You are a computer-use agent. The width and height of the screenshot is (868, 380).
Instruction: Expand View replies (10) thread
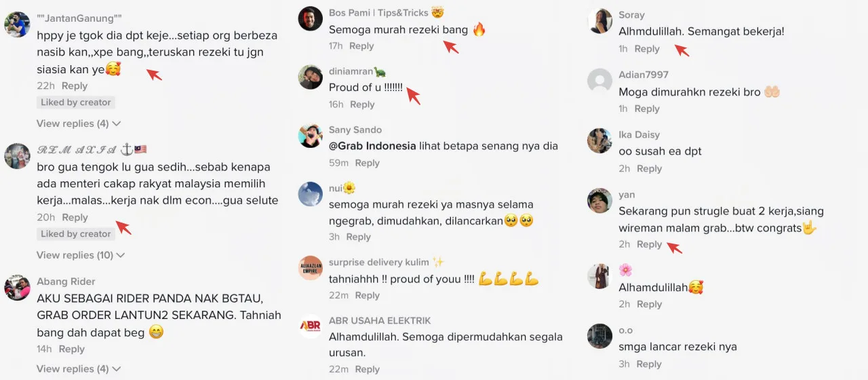pos(81,255)
